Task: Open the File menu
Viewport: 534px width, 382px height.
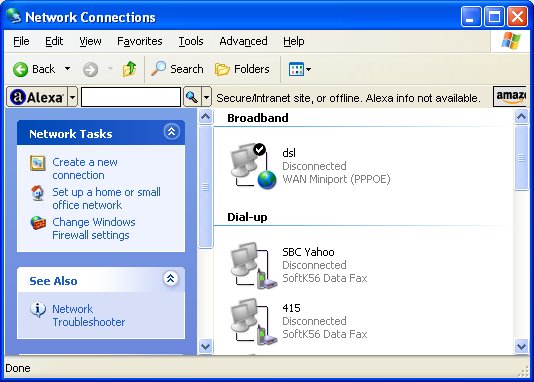Action: (21, 41)
